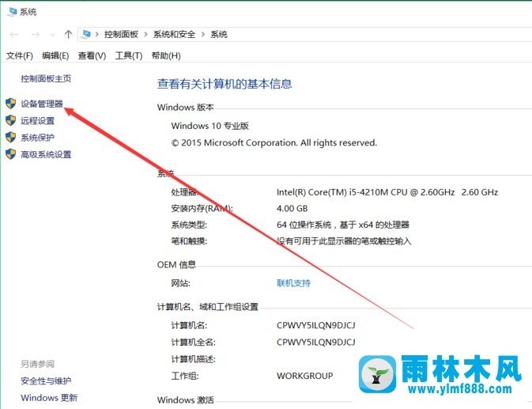This screenshot has width=532, height=409.
Task: Open 高级系统设置 link
Action: click(46, 155)
